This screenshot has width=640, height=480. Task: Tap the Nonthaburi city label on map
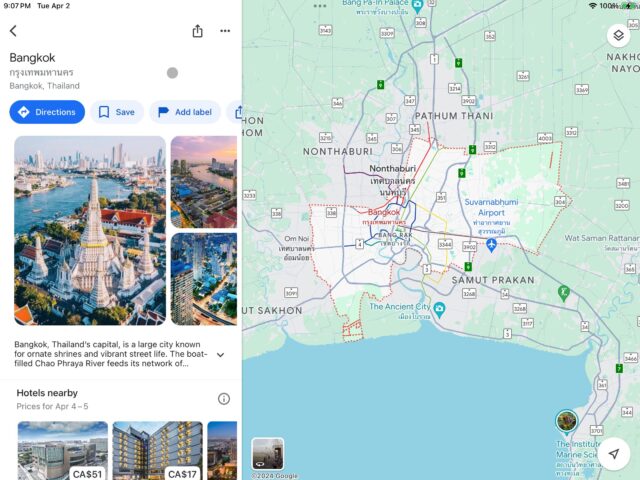(392, 169)
